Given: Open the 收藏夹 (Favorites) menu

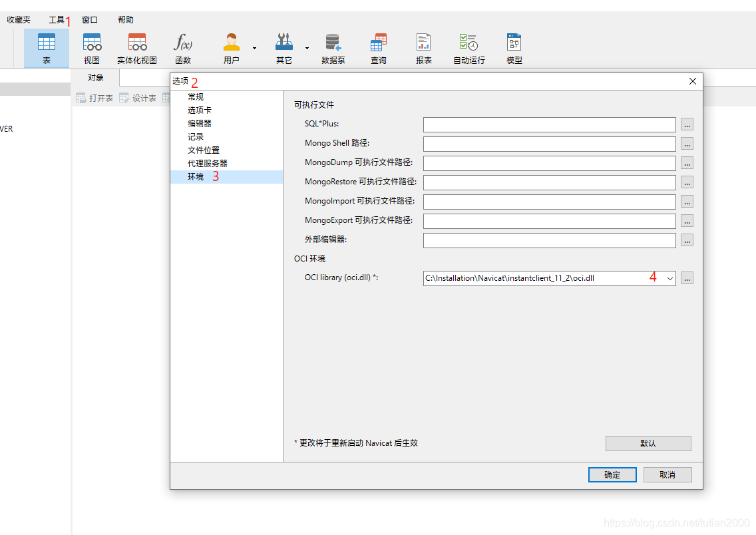Looking at the screenshot, I should (19, 20).
